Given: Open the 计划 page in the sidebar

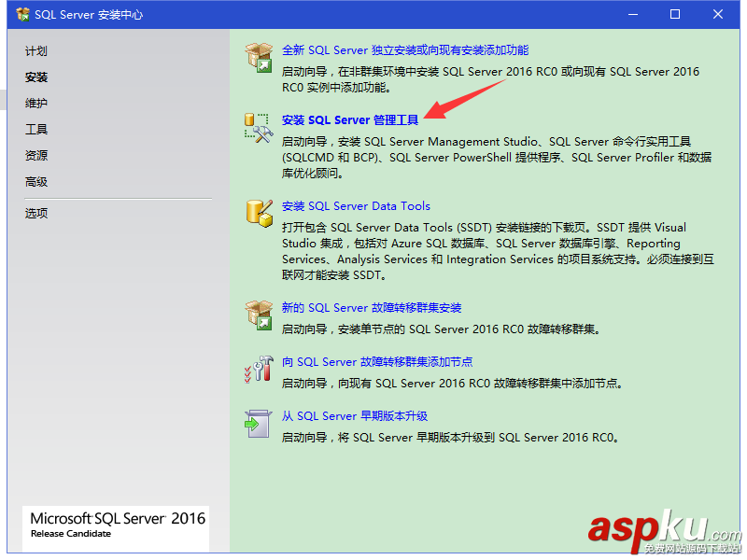Looking at the screenshot, I should click(x=36, y=51).
